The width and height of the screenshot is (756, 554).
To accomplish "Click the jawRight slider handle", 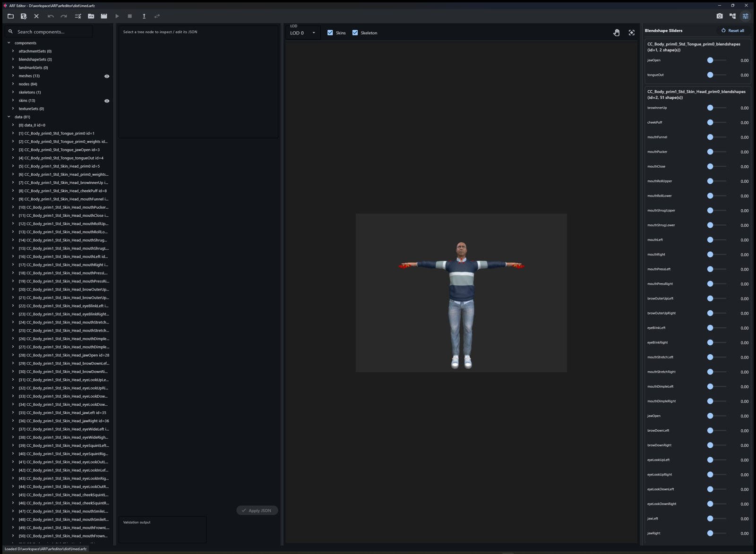I will pyautogui.click(x=710, y=533).
